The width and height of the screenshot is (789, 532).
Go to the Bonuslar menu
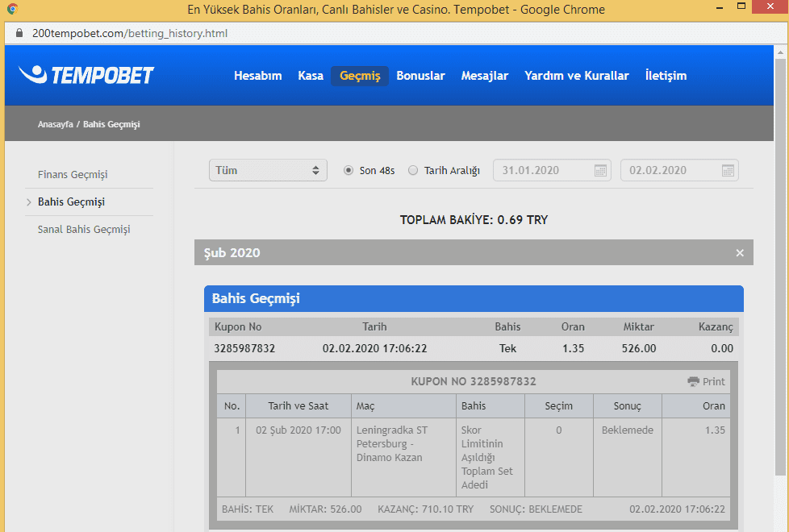[420, 76]
